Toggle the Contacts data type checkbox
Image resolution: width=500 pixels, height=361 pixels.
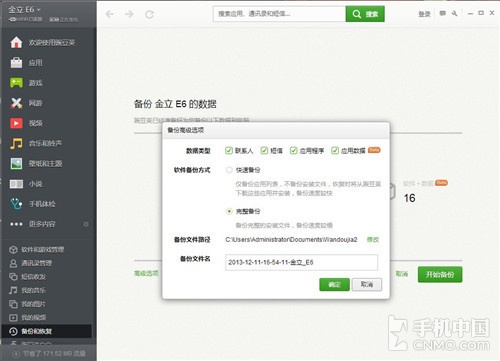(x=229, y=150)
